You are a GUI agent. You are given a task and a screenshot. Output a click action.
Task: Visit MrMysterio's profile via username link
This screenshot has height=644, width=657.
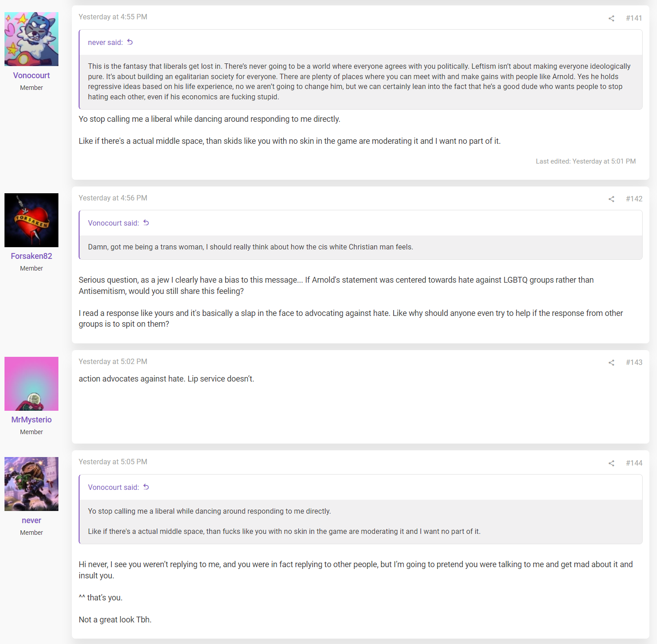(31, 420)
